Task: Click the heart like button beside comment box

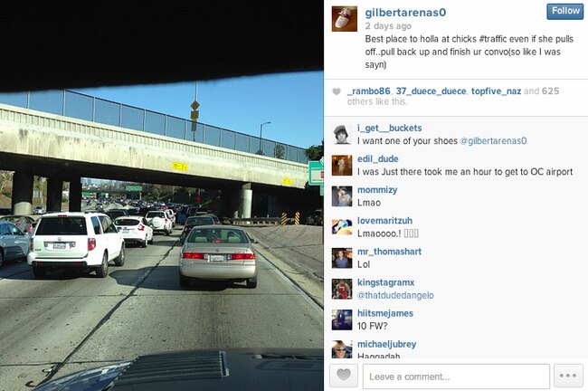Action: pyautogui.click(x=344, y=376)
